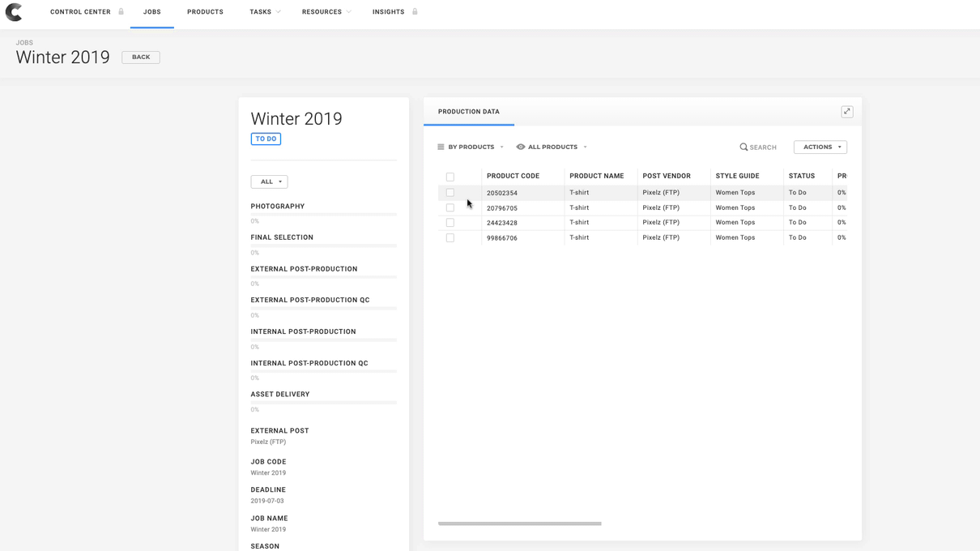980x551 pixels.
Task: Click the To Do status badge
Action: tap(266, 139)
